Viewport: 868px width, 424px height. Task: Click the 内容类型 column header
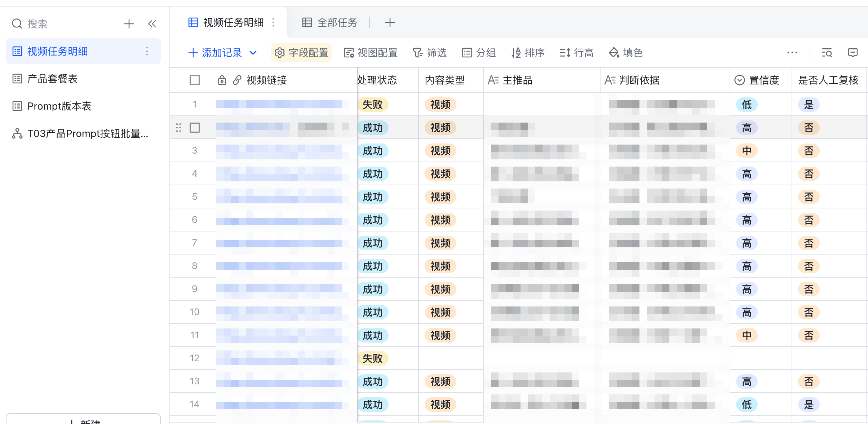451,80
